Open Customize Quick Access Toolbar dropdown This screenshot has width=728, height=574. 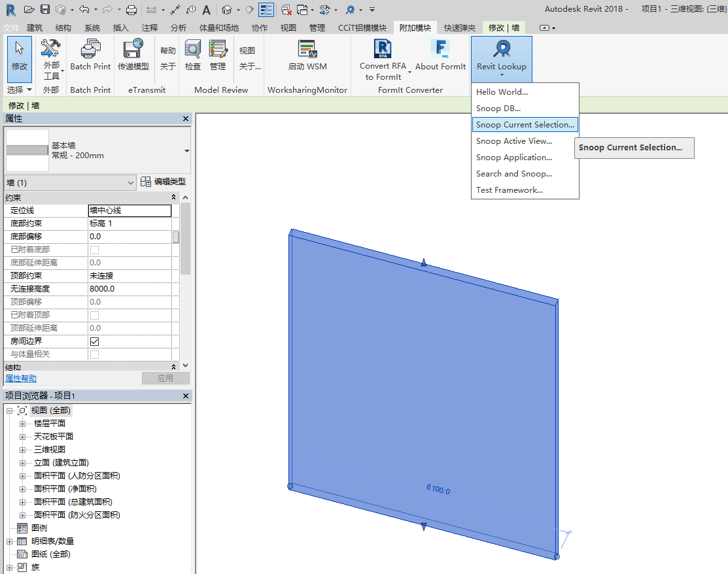point(372,9)
